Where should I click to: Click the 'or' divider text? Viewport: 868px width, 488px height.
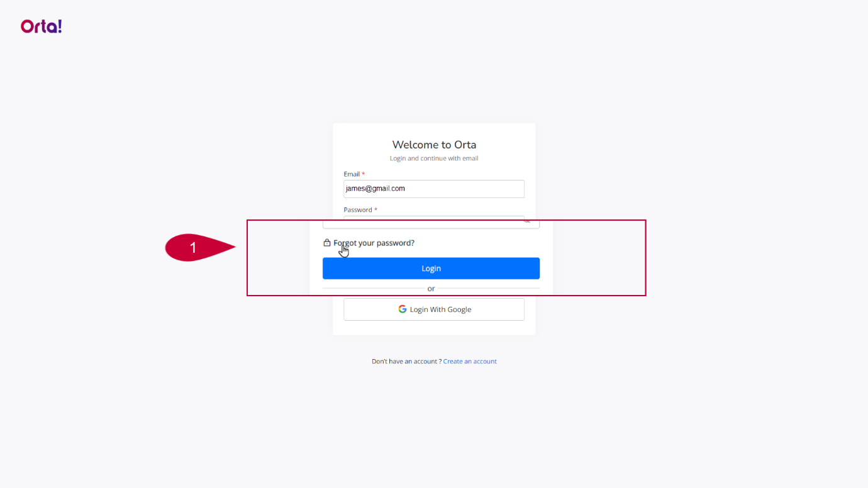pyautogui.click(x=431, y=289)
